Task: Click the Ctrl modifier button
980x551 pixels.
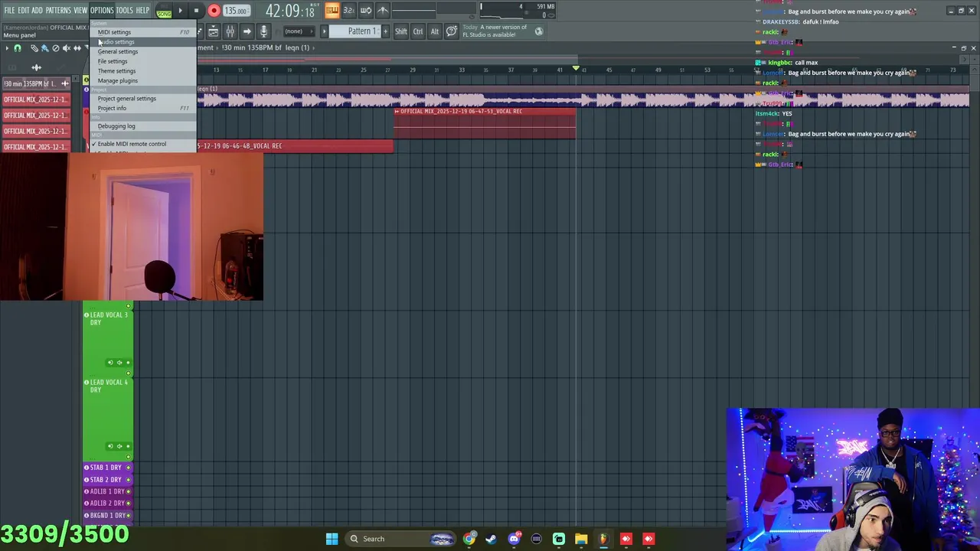Action: coord(418,31)
